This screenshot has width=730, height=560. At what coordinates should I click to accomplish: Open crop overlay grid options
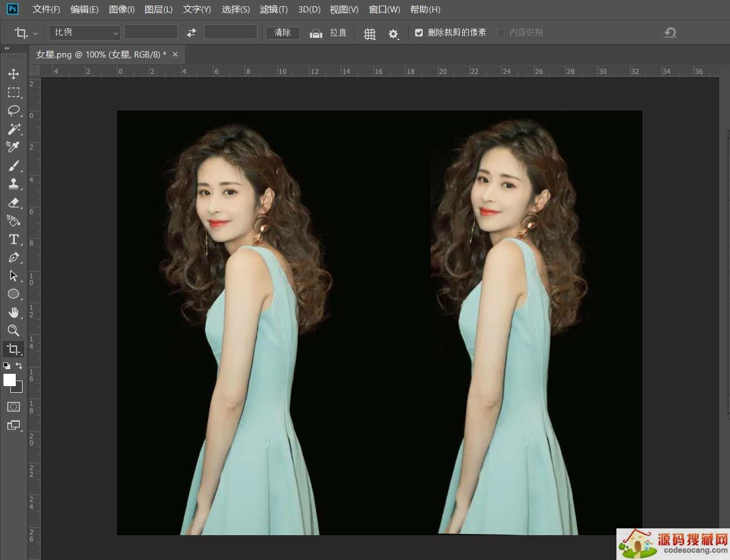click(370, 33)
